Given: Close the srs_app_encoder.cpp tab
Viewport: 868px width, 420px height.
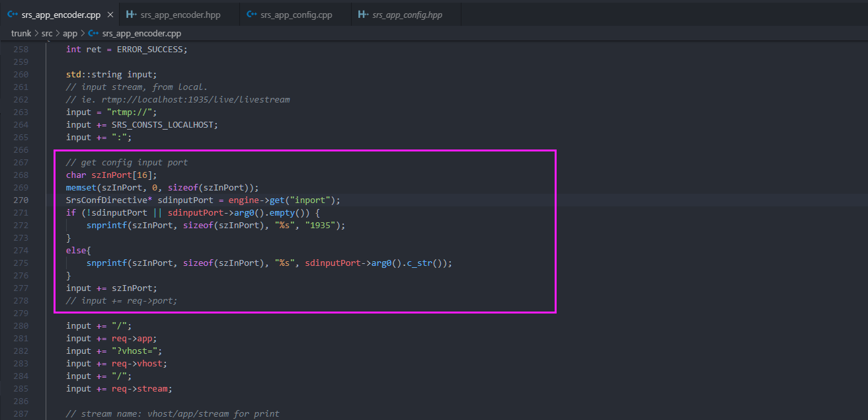Looking at the screenshot, I should 110,15.
